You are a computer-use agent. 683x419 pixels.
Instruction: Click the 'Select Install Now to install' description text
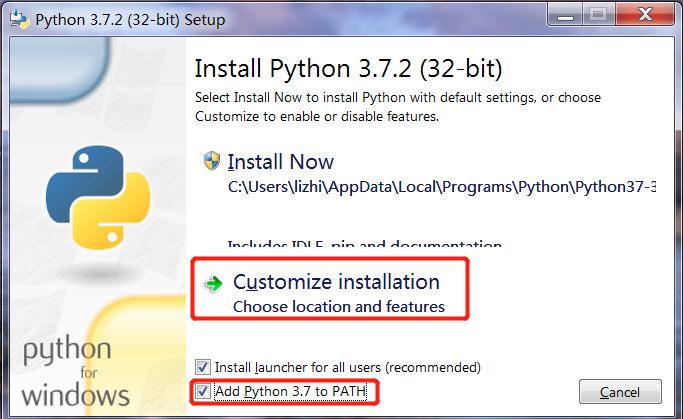pos(398,107)
